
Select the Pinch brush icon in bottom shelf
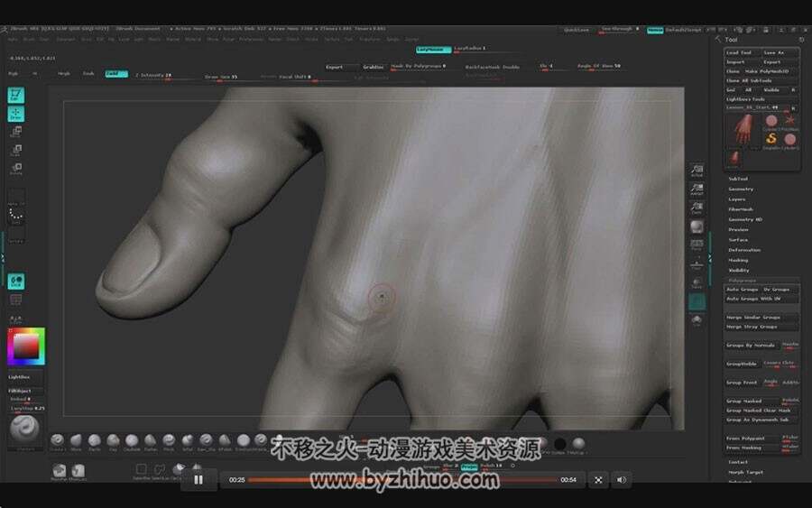pos(169,440)
